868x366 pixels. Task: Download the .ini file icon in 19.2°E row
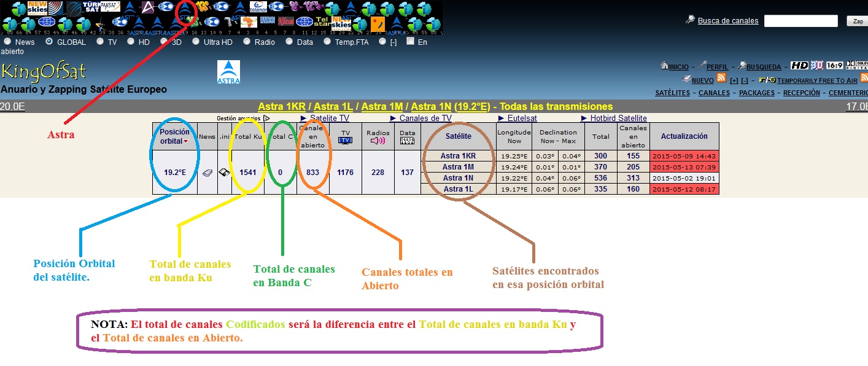tap(225, 173)
